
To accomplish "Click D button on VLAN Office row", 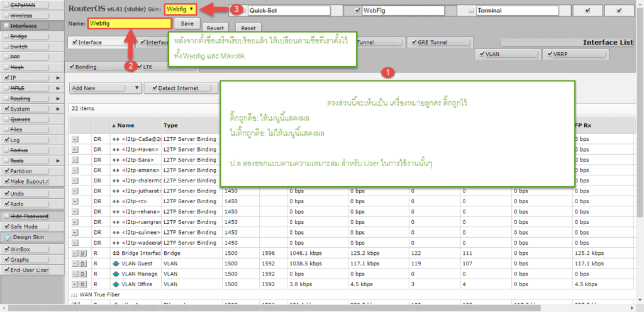I will [x=82, y=284].
